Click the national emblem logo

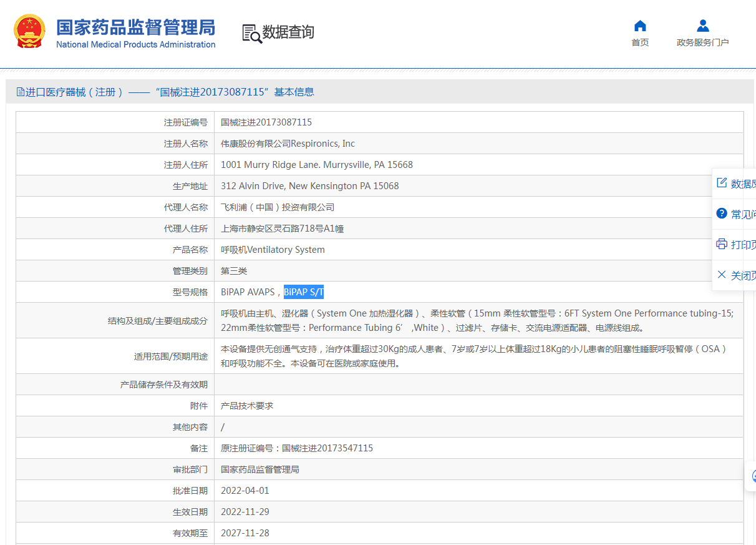pyautogui.click(x=30, y=31)
